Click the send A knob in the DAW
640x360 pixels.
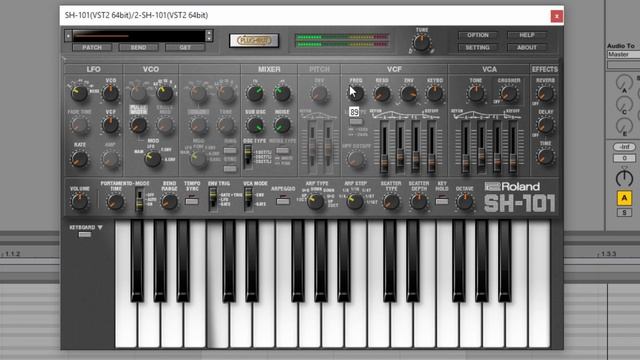[624, 83]
